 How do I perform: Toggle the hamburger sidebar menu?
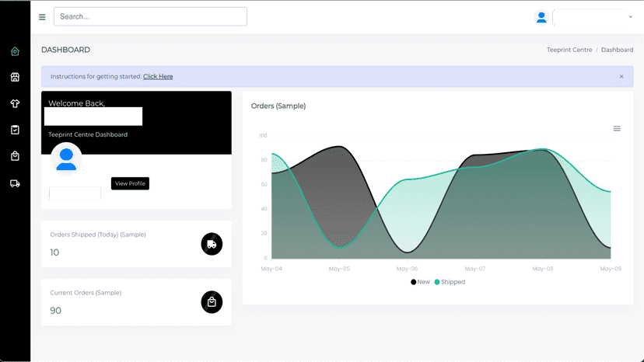tap(42, 17)
